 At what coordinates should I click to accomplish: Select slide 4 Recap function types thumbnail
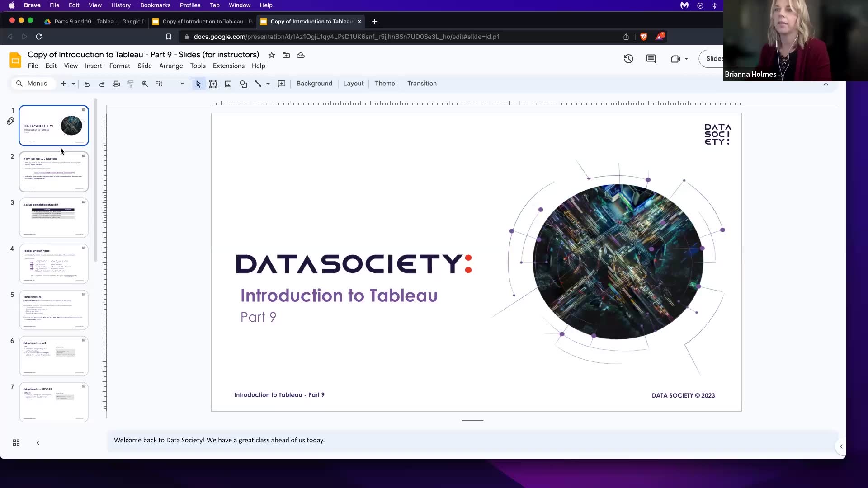(54, 264)
